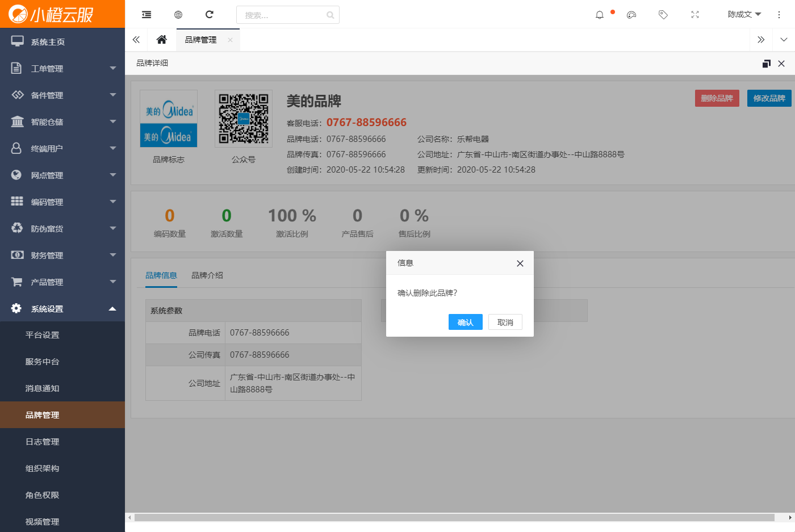This screenshot has height=532, width=795.
Task: Click the 公司地址 table cell value
Action: 293,383
